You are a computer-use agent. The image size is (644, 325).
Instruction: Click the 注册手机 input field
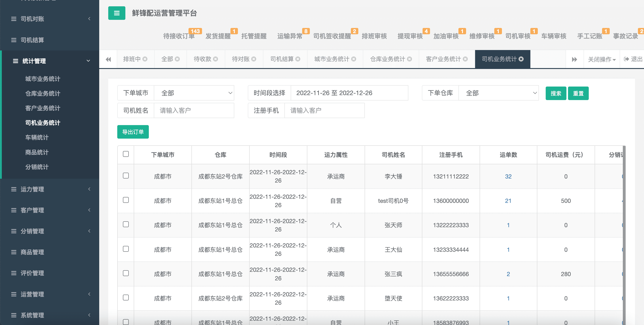click(x=324, y=110)
